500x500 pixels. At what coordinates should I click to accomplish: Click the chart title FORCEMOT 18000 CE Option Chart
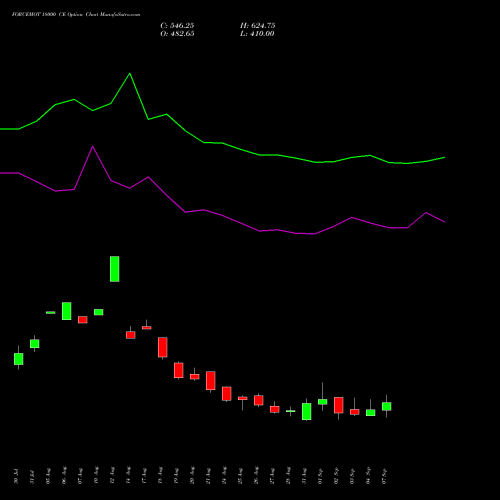76,15
